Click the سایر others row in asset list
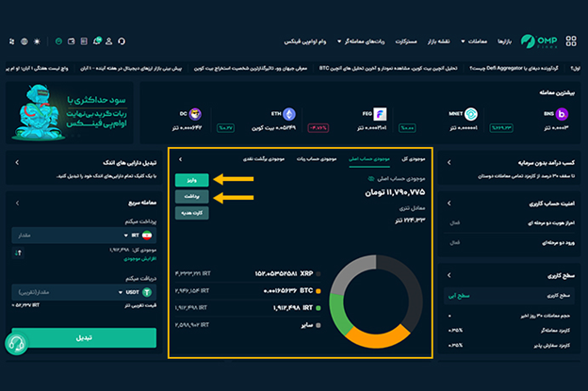This screenshot has width=588, height=391. (x=248, y=325)
